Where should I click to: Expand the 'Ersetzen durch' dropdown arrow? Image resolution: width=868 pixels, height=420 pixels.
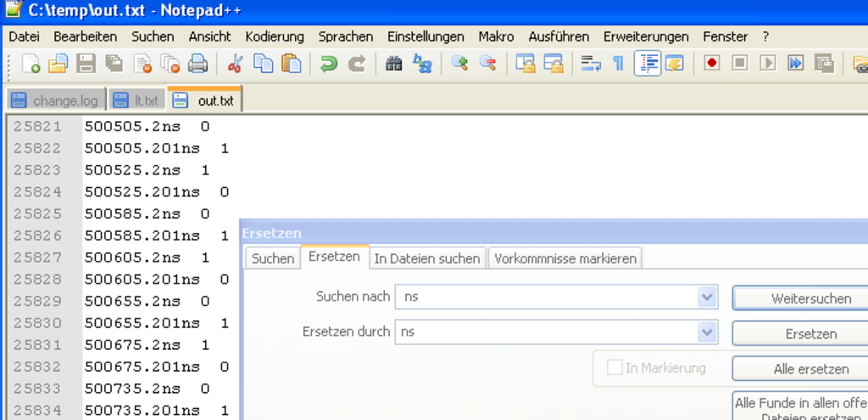[706, 332]
